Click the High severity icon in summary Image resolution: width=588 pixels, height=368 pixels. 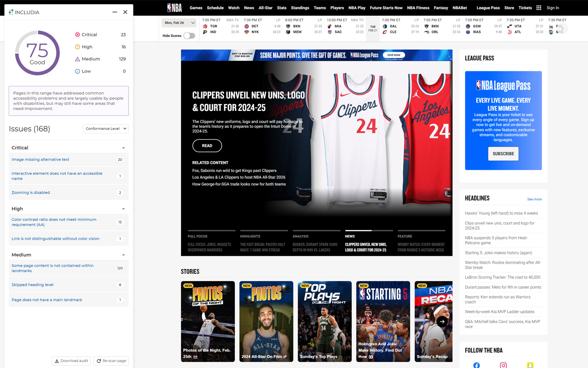pos(77,47)
